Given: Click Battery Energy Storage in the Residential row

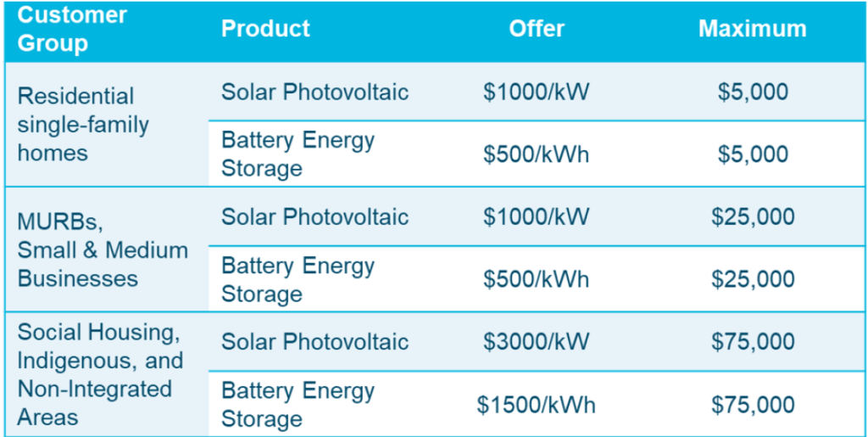Looking at the screenshot, I should pos(298,154).
